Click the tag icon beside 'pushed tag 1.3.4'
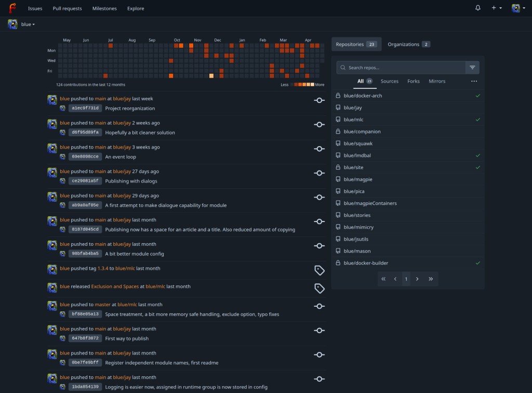This screenshot has width=532, height=393. (x=319, y=271)
